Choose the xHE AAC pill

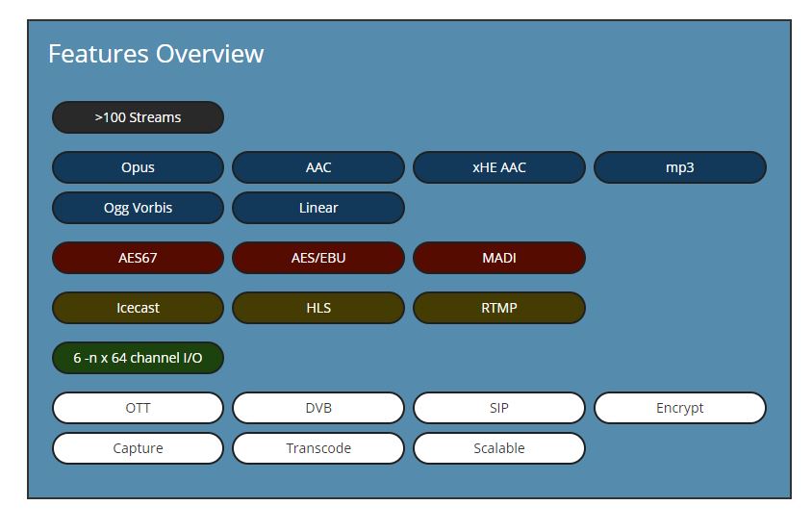[499, 167]
